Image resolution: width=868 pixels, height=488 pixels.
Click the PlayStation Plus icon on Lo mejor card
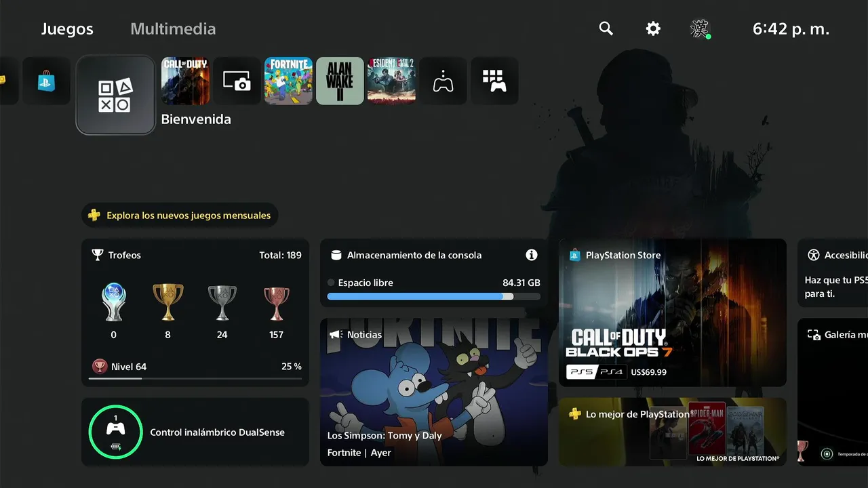[x=575, y=413]
